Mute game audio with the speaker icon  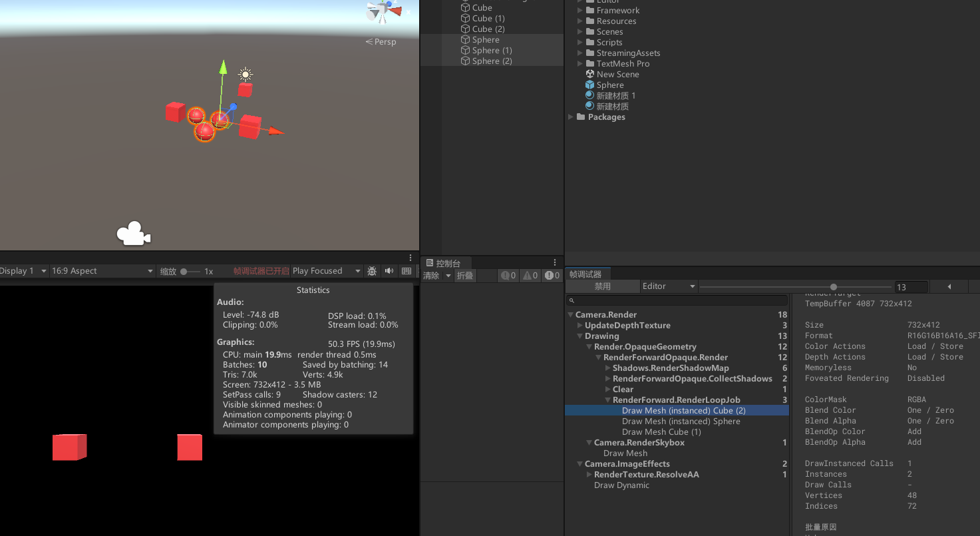(x=389, y=271)
